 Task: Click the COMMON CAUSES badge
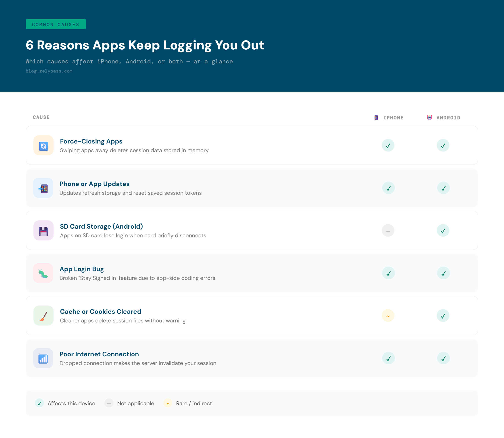(x=56, y=24)
